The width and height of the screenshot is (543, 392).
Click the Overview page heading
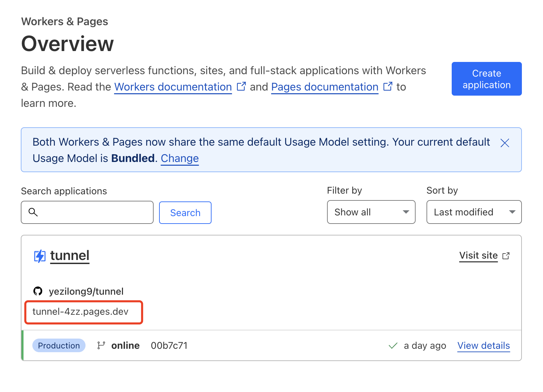67,44
